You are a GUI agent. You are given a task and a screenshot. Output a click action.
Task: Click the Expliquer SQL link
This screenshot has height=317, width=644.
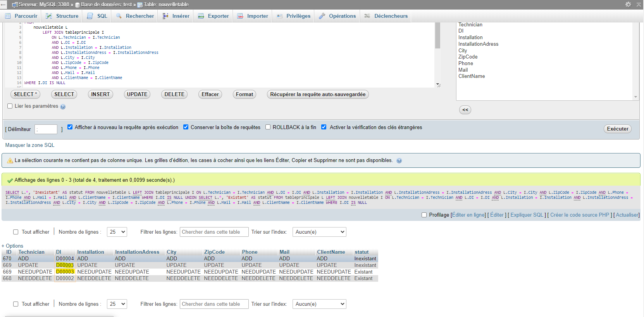[527, 215]
